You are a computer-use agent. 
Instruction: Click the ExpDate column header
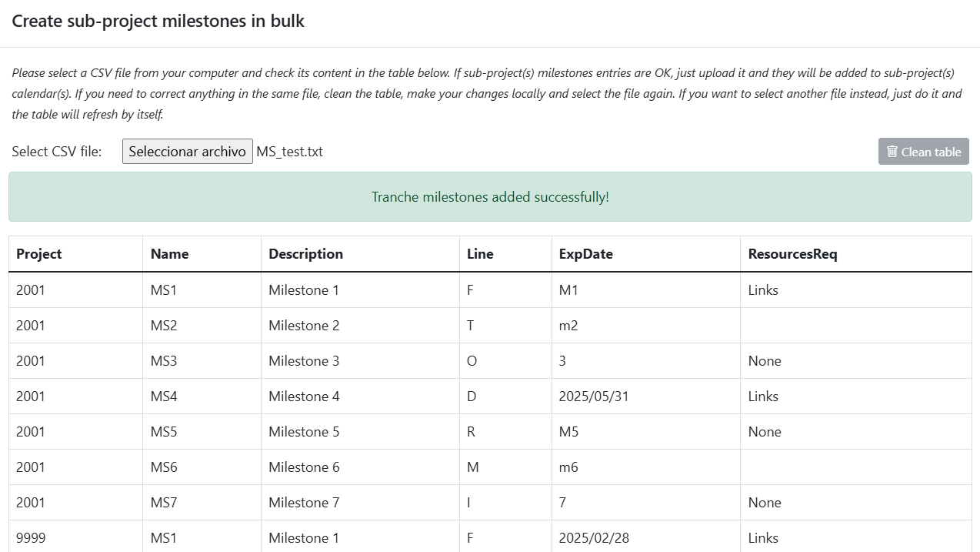point(647,254)
